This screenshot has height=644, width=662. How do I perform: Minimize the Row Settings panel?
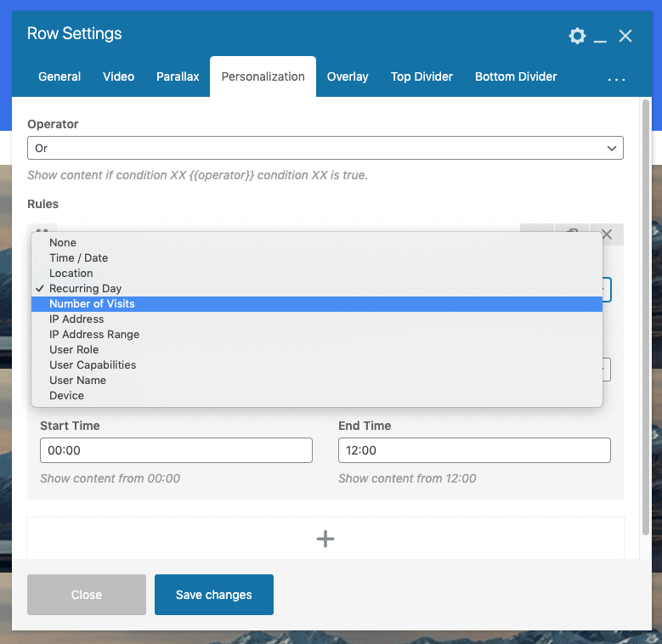(x=601, y=37)
